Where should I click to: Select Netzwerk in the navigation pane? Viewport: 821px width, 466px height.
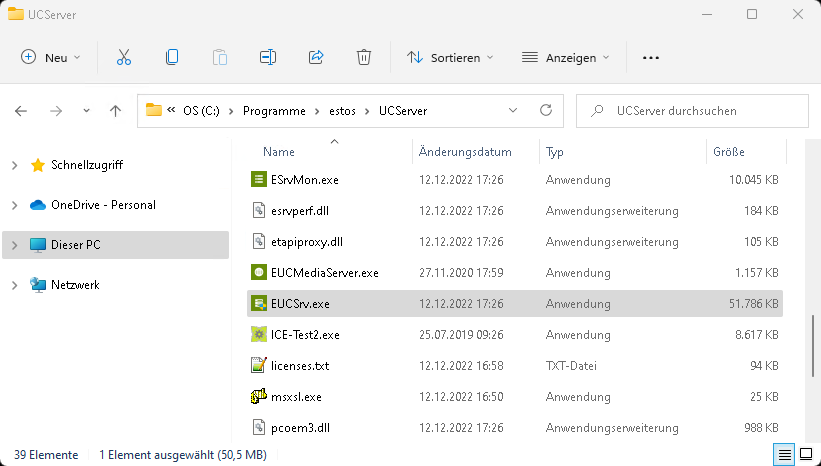[75, 285]
